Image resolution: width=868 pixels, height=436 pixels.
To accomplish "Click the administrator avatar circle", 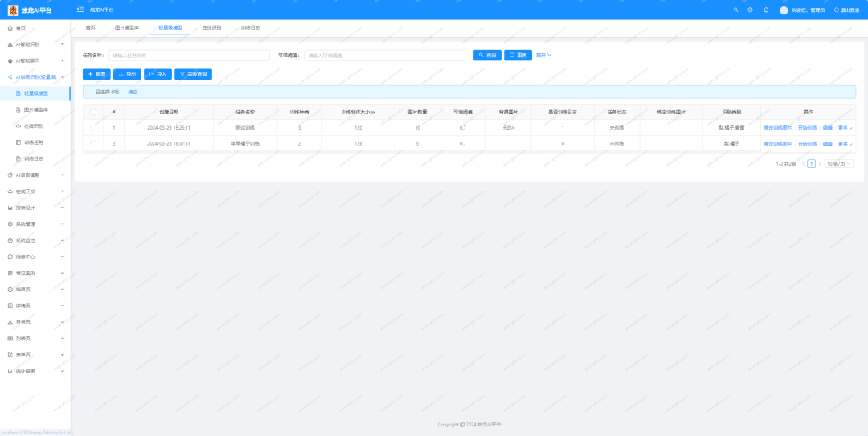I will [x=784, y=10].
